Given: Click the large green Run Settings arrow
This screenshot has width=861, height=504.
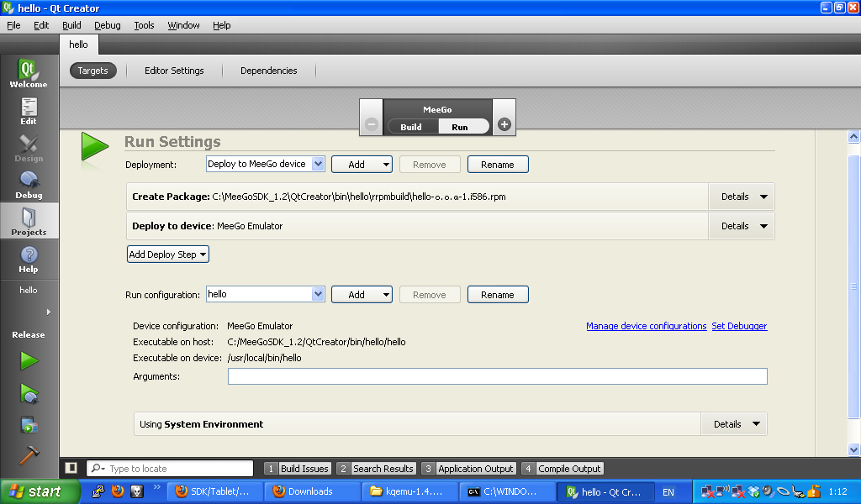Looking at the screenshot, I should (x=95, y=147).
